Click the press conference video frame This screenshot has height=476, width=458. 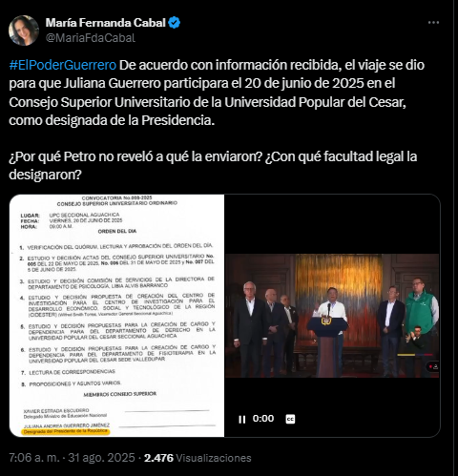pyautogui.click(x=332, y=316)
